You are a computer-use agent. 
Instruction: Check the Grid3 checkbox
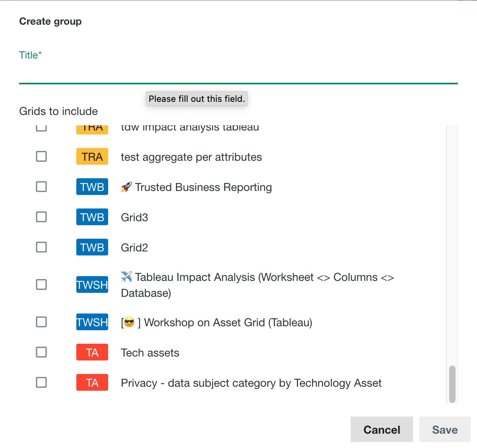click(x=41, y=217)
